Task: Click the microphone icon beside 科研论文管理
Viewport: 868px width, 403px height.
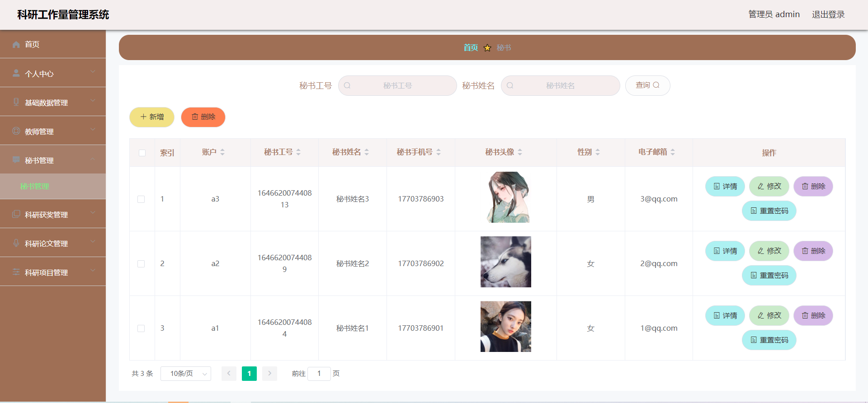Action: [16, 243]
